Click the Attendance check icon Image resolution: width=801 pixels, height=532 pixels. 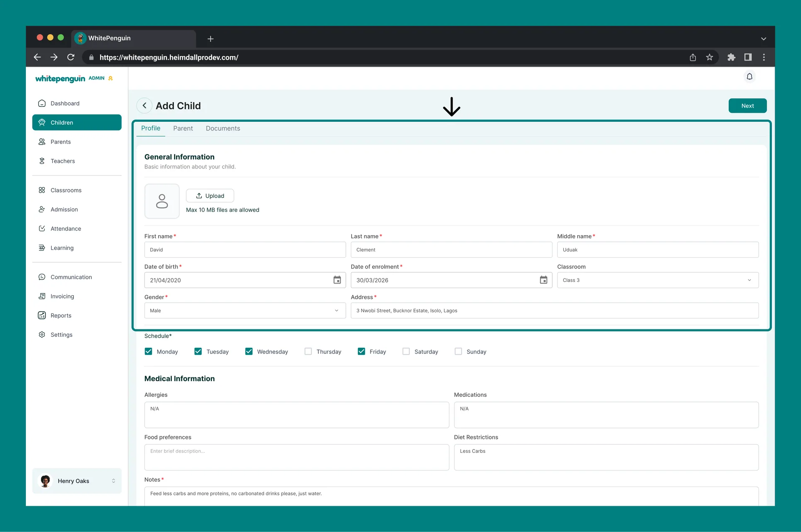pos(42,228)
